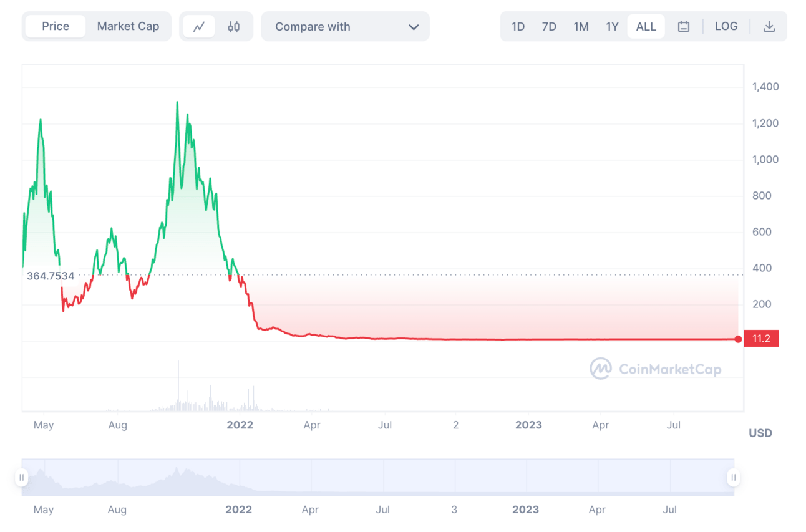Click the red current price endpoint dot
Image resolution: width=806 pixels, height=532 pixels.
739,339
